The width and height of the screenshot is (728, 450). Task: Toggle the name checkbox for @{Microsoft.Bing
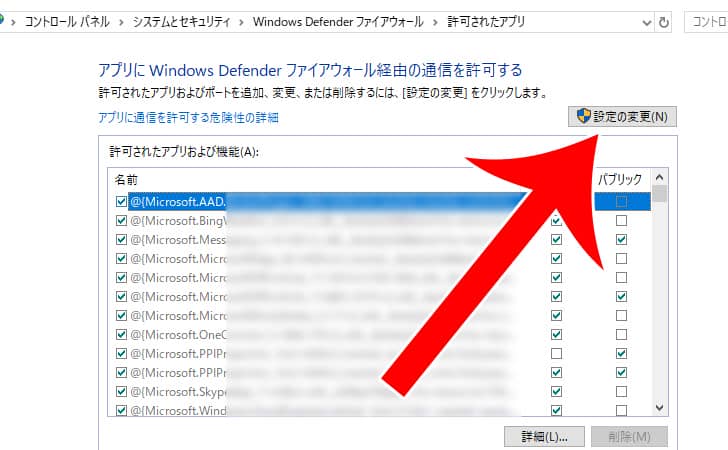[x=121, y=221]
